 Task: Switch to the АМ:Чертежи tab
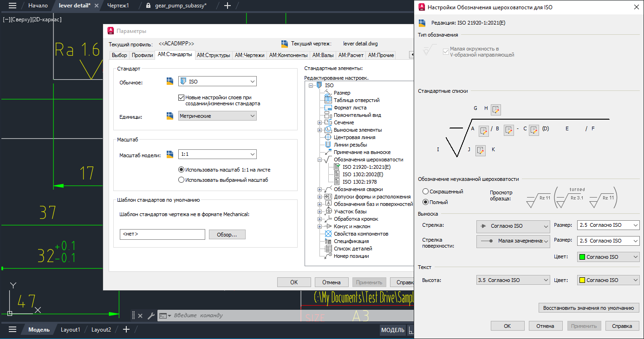(250, 55)
